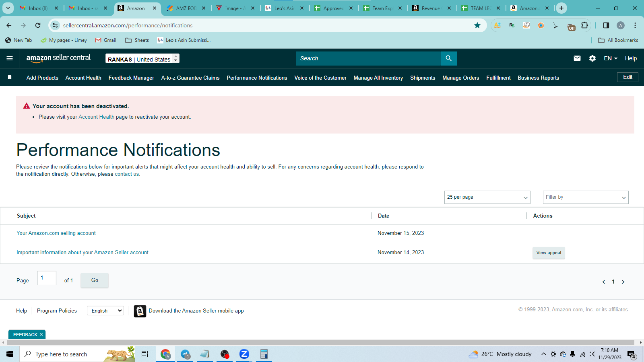644x362 pixels.
Task: Click the Amazon Seller mobile app icon
Action: (x=140, y=311)
